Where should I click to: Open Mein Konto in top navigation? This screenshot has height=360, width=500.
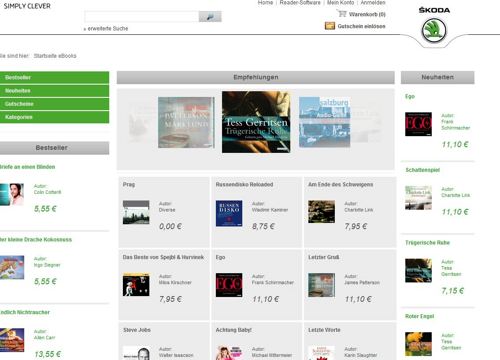pyautogui.click(x=340, y=3)
